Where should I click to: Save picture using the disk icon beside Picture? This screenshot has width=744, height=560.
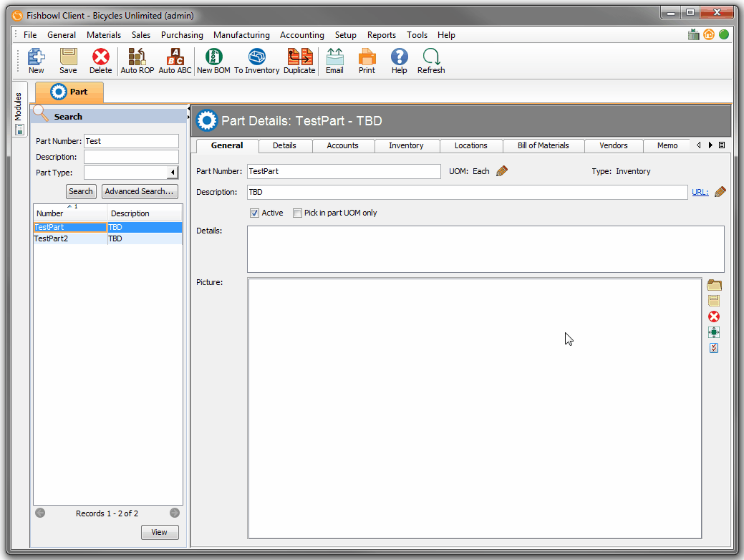(x=714, y=300)
